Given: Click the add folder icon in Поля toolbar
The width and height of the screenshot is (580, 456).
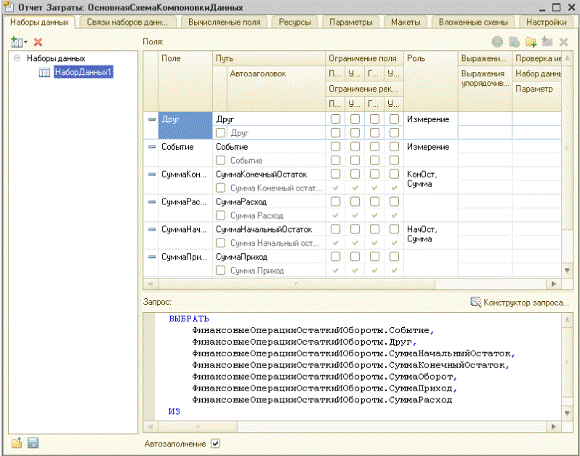Looking at the screenshot, I should 531,42.
